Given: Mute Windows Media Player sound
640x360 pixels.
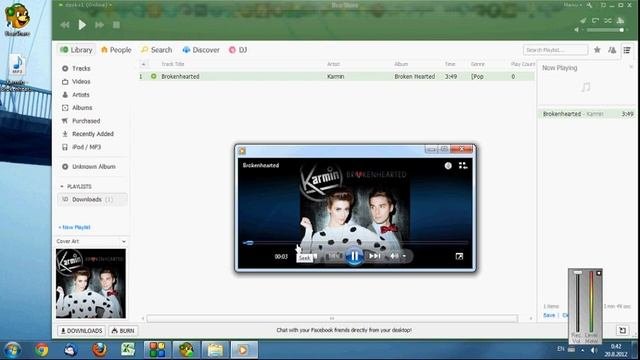Looking at the screenshot, I should pos(393,256).
